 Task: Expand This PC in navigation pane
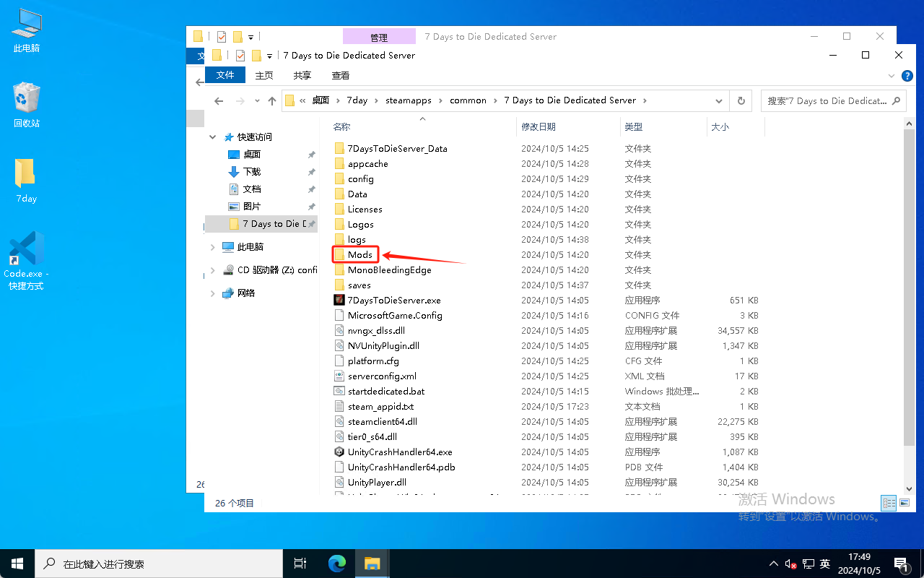click(212, 246)
